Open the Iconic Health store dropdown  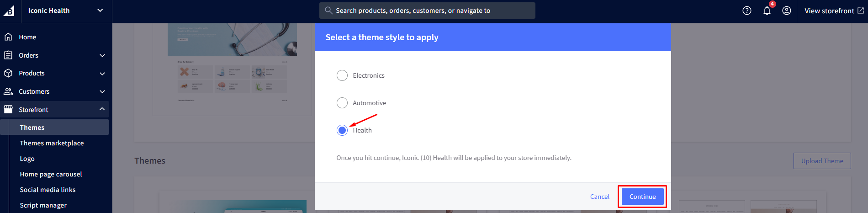coord(100,11)
